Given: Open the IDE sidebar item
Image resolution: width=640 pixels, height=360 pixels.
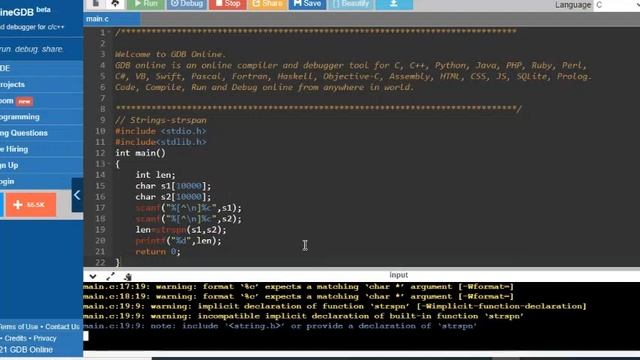Looking at the screenshot, I should click(41, 68).
